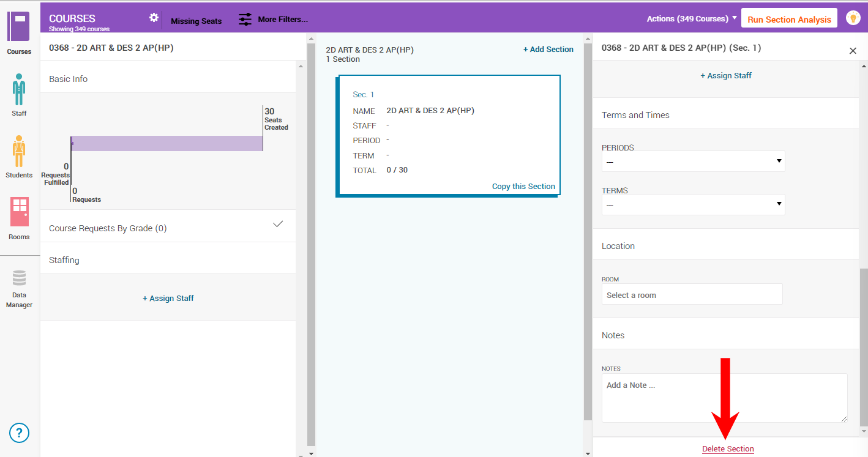Open More Filters sliders option
This screenshot has width=868, height=457.
(273, 20)
